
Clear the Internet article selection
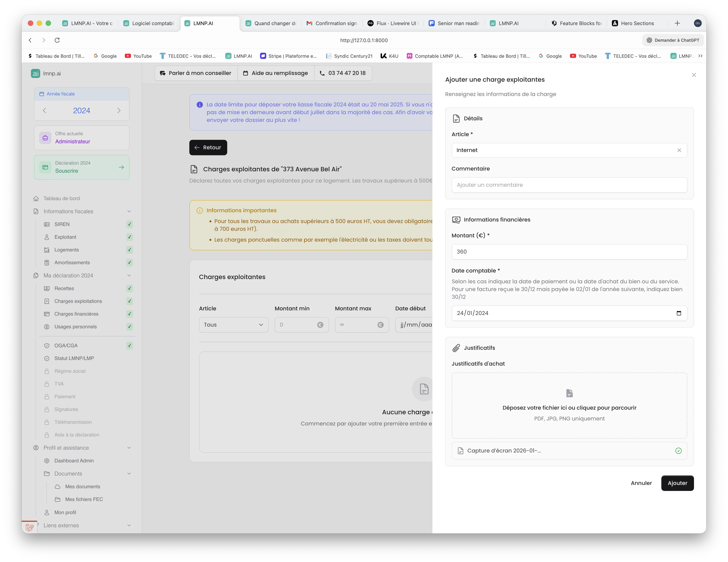679,150
